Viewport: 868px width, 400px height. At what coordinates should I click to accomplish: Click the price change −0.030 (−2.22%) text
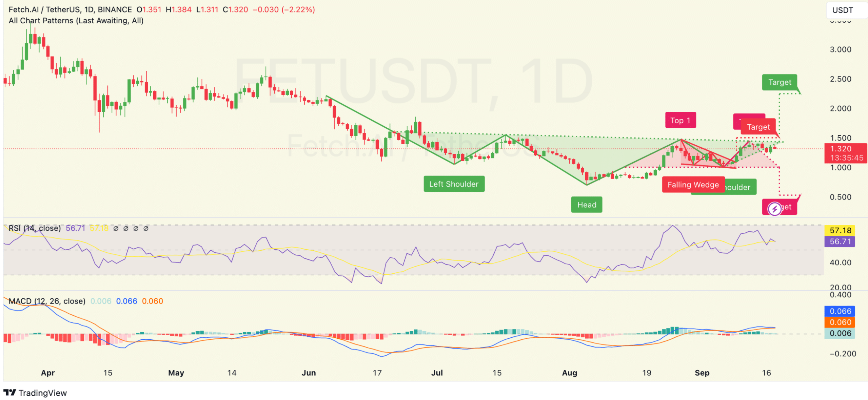point(284,9)
